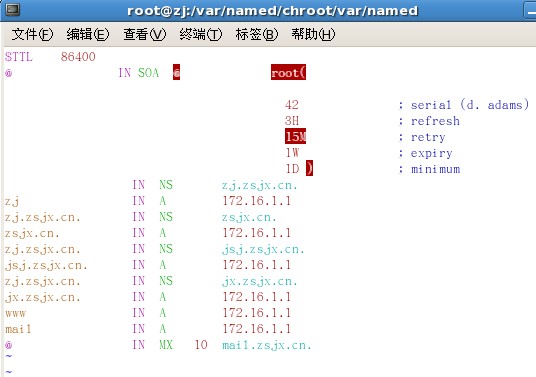This screenshot has height=377, width=536.
Task: Click the jsj.zsjx.cn. NS target
Action: (x=263, y=250)
